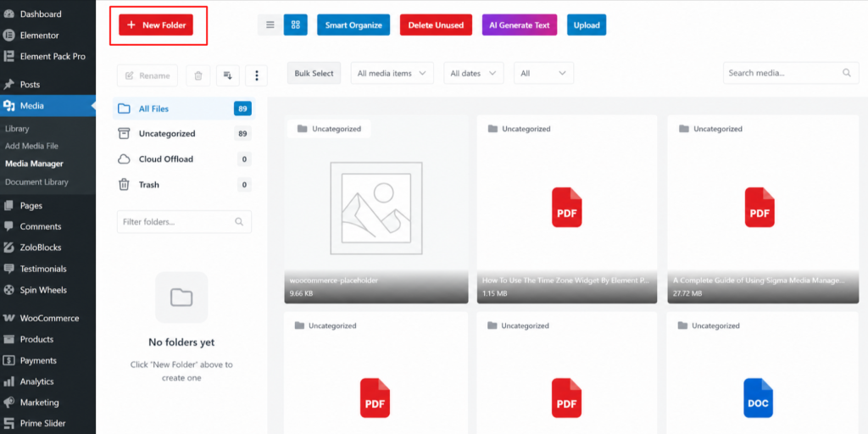Viewport: 868px width, 434px height.
Task: Open the woocommerce-placeholder media card
Action: click(x=376, y=209)
